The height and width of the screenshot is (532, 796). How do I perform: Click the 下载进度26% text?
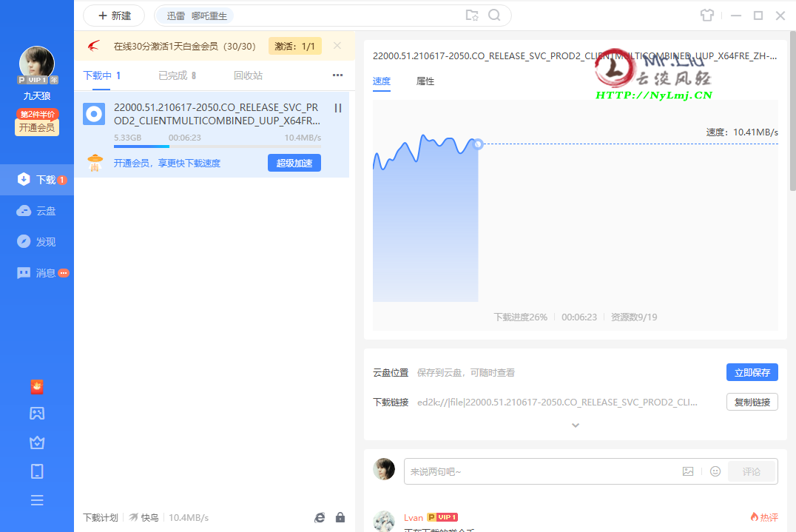(520, 317)
